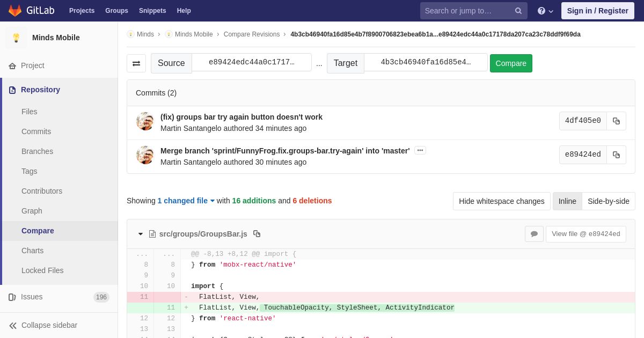Click the Minds breadcrumb link
The width and height of the screenshot is (644, 338).
tap(145, 34)
